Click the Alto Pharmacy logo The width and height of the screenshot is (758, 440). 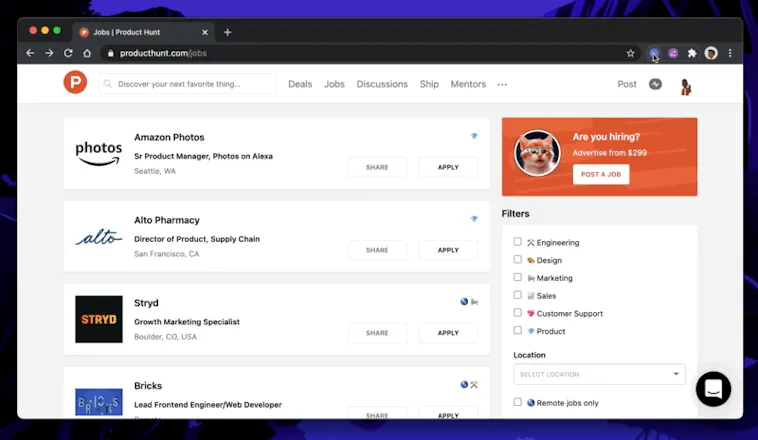(x=99, y=236)
